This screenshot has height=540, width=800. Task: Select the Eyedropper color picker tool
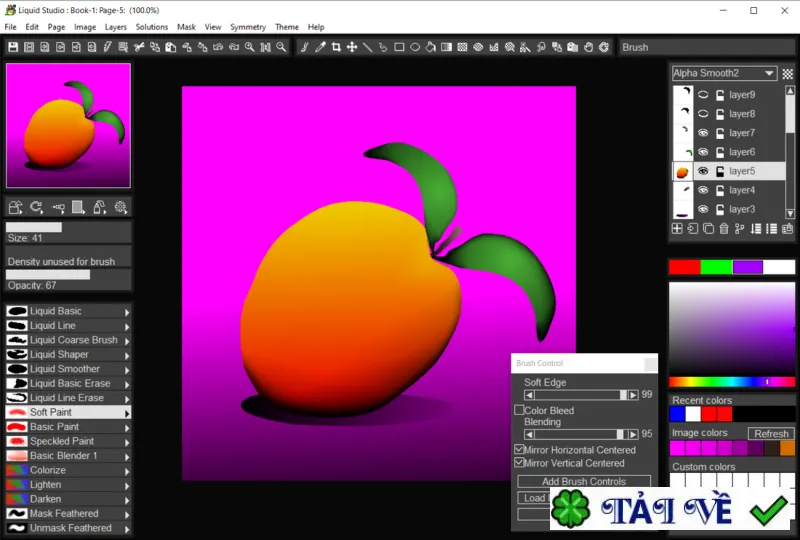(x=320, y=47)
